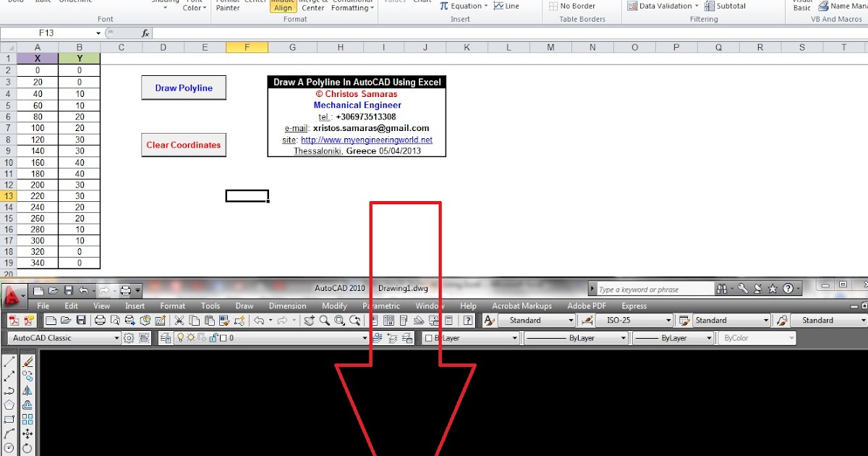Select the Move modify tool

coord(27,434)
